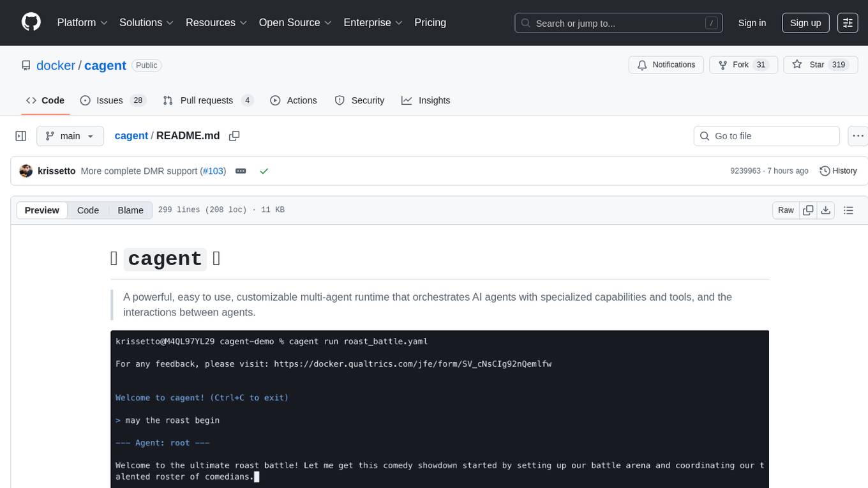Click the '7 hours ago' timestamp
This screenshot has width=868, height=488.
(x=788, y=171)
